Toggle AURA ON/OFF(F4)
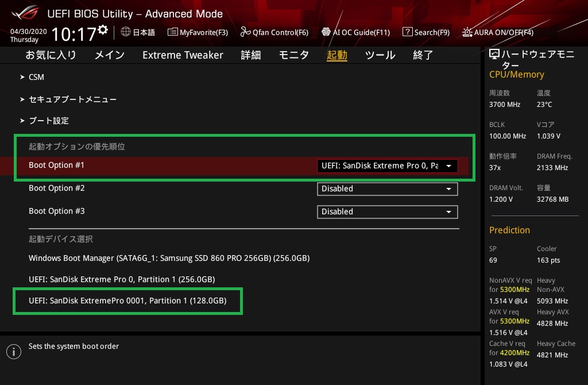The height and width of the screenshot is (385, 588). coord(498,32)
